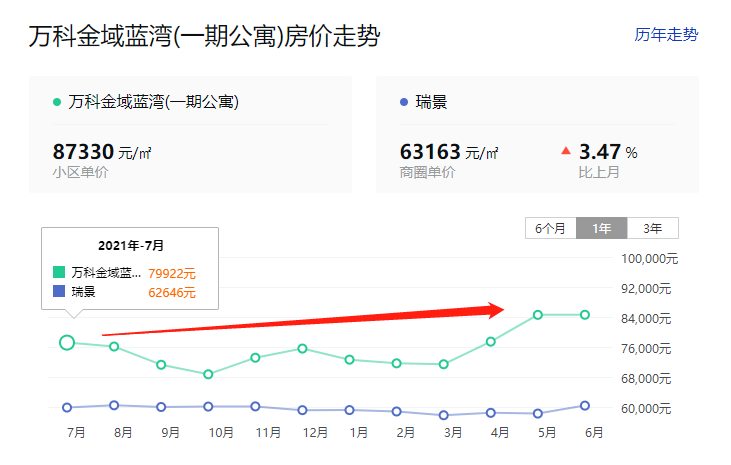Open the 历年走势 link
Viewport: 731px width, 465px height.
point(666,35)
